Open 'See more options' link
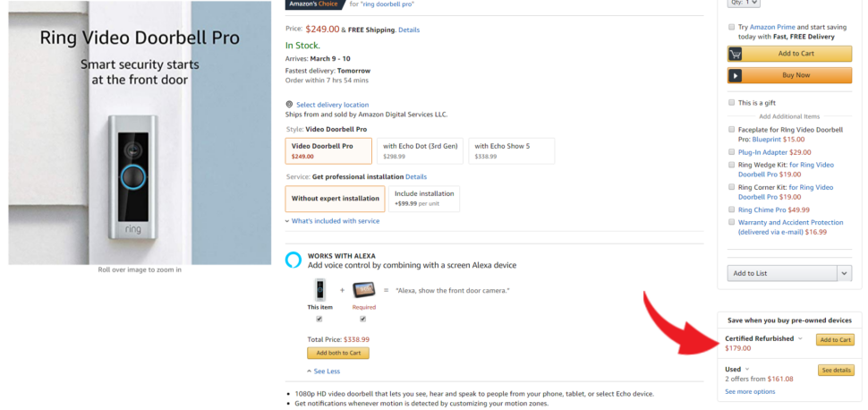This screenshot has width=868, height=410. 750,392
